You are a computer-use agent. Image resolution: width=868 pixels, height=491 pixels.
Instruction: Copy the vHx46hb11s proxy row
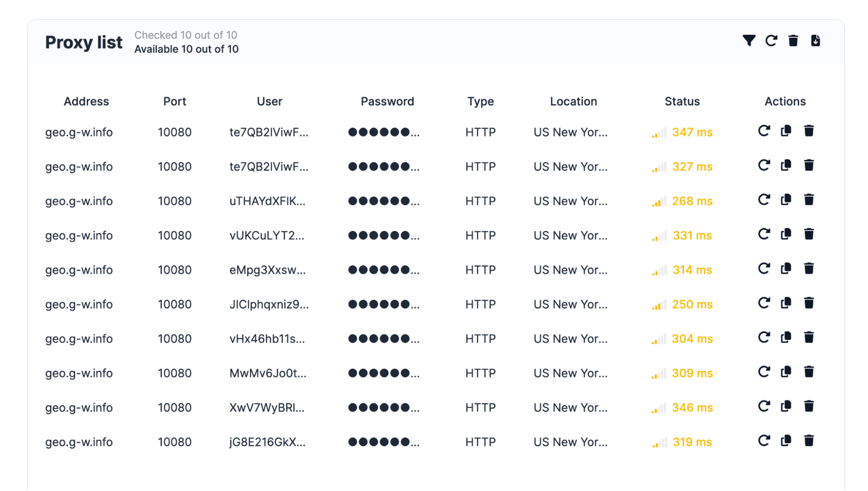coord(786,337)
